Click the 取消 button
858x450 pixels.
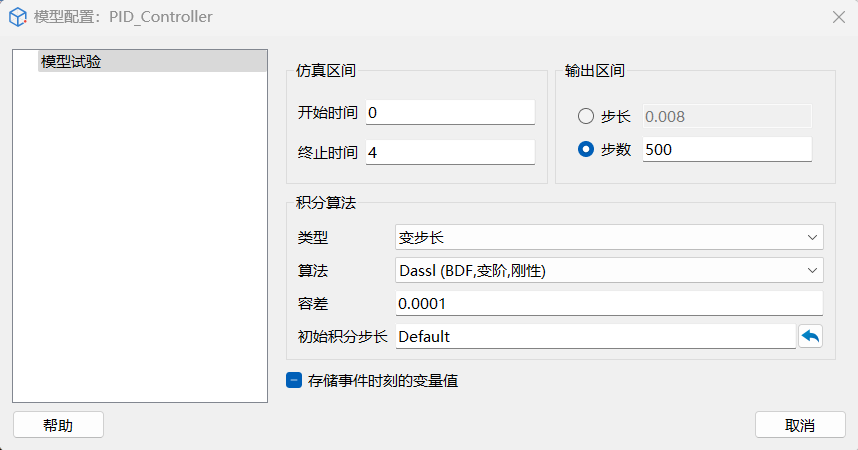tap(800, 425)
